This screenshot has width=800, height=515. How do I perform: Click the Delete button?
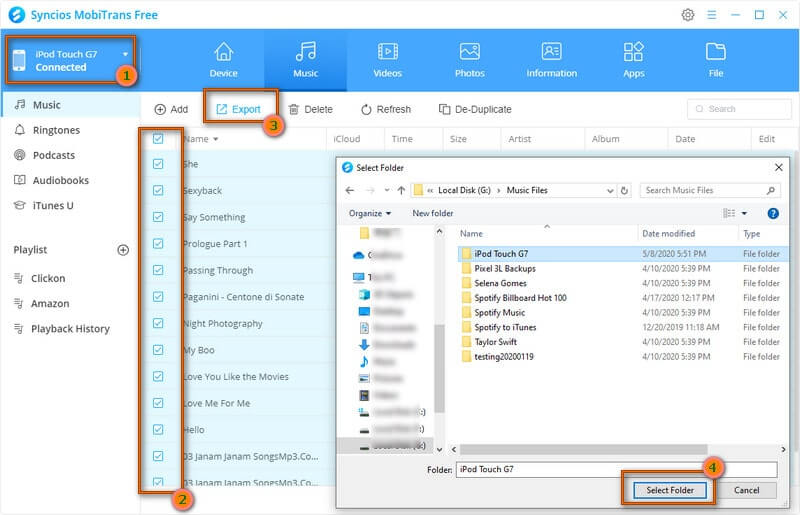click(x=310, y=109)
